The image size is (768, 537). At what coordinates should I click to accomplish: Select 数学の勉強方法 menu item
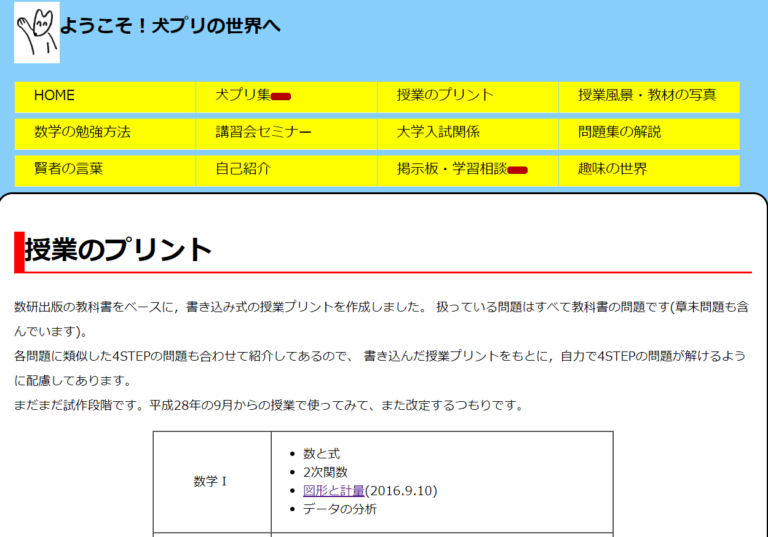coord(105,134)
